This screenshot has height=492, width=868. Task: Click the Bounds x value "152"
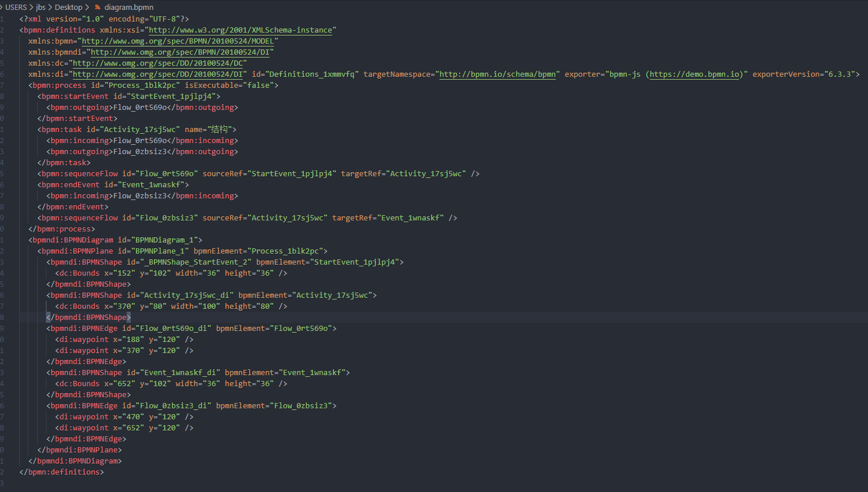click(124, 273)
